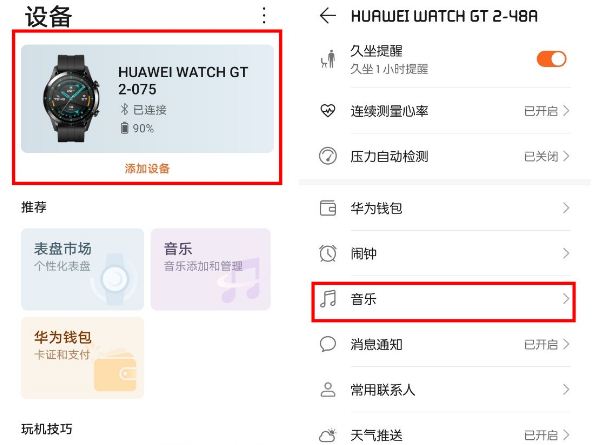The image size is (594, 445).
Task: Select the HUAWEI WATCH GT 2-075 device card
Action: 147,99
